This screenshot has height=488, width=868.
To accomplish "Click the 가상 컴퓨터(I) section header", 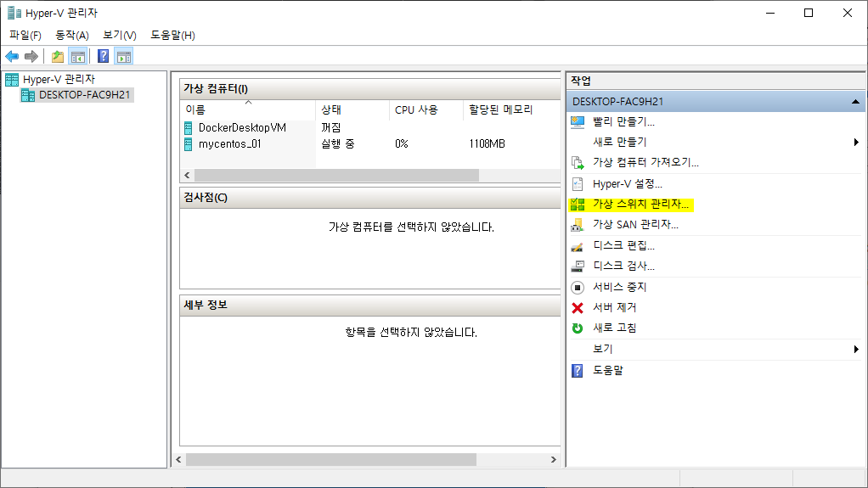I will tap(370, 89).
